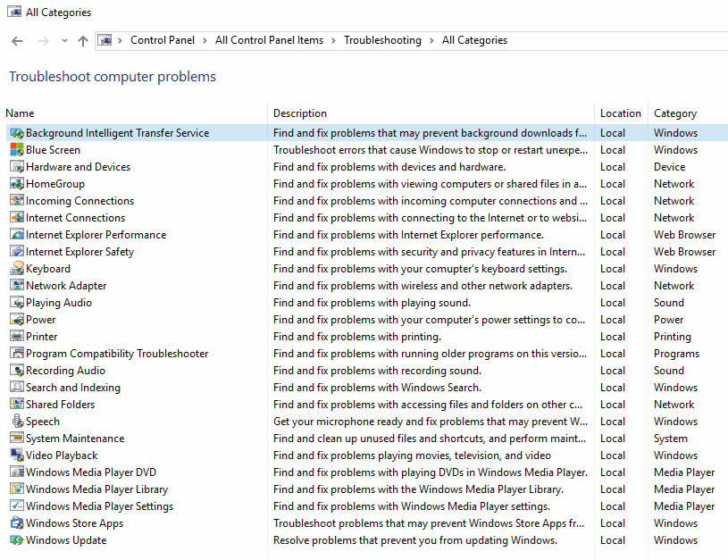Image resolution: width=728 pixels, height=560 pixels.
Task: Expand chevron after Control Panel breadcrumb
Action: (205, 40)
